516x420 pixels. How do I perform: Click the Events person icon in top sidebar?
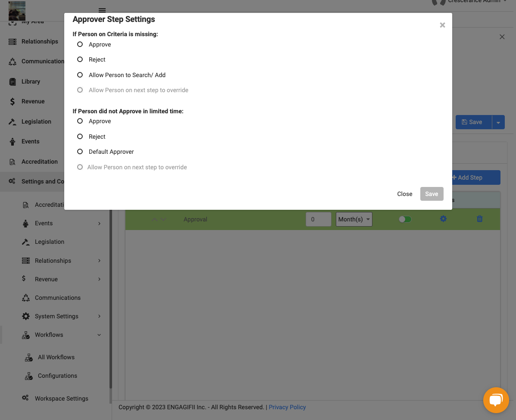click(x=13, y=141)
